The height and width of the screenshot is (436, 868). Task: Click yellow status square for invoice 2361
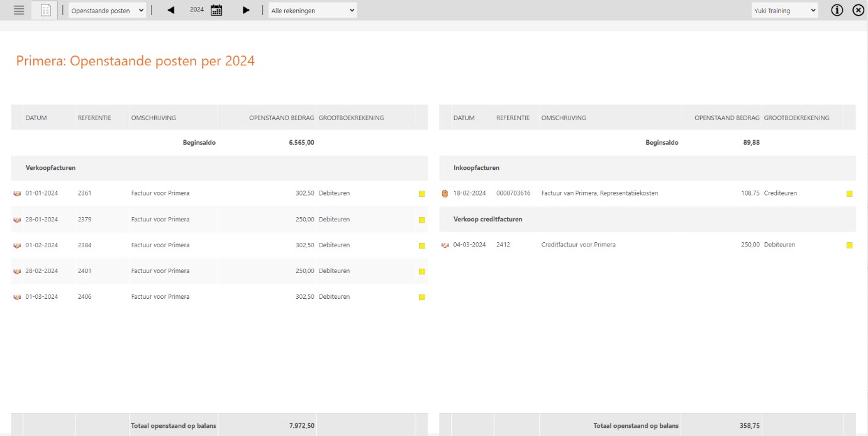(x=421, y=194)
